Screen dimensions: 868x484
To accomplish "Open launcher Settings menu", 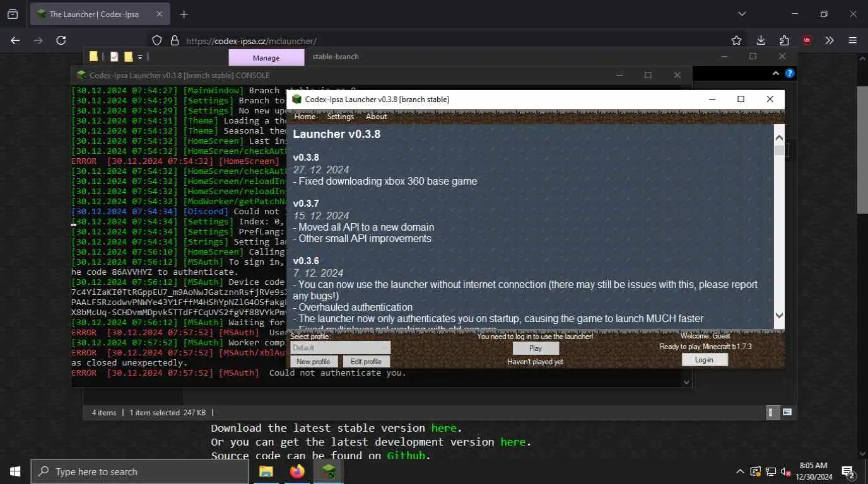I will [340, 117].
